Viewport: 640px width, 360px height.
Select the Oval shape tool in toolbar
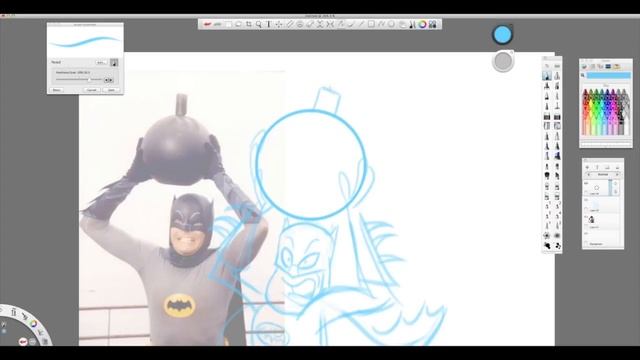coord(391,24)
